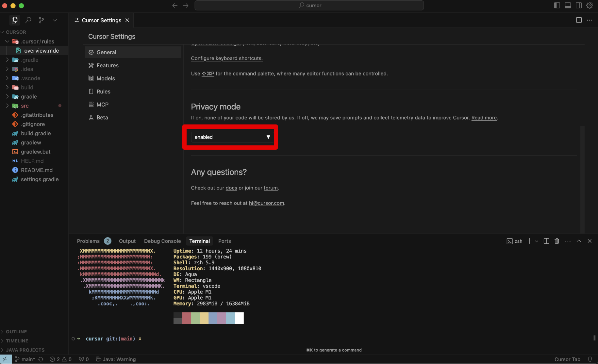The height and width of the screenshot is (364, 598).
Task: Click the ⇧⌘P command palette shortcut link
Action: pyautogui.click(x=208, y=74)
